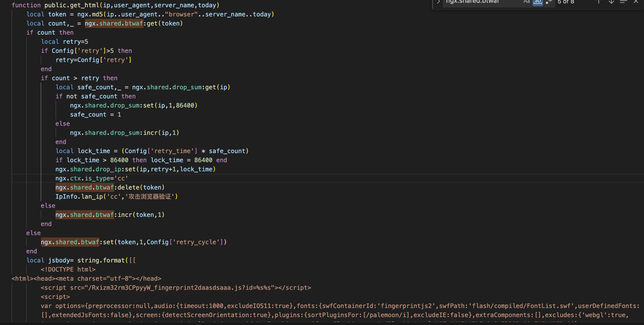This screenshot has height=325, width=644.
Task: Click 'ngx.md5' in the token line
Action: tap(90, 14)
